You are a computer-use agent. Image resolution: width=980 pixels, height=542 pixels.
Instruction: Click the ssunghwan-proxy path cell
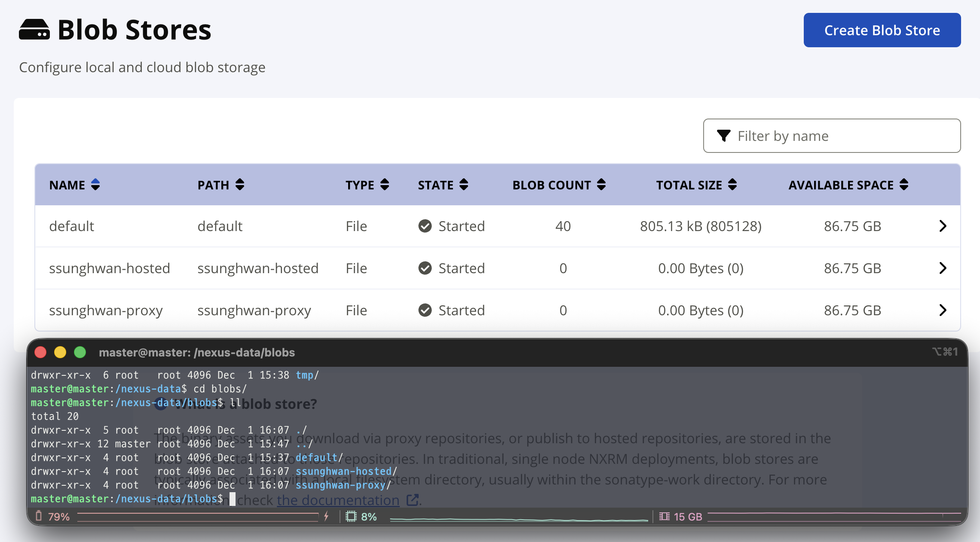coord(254,310)
